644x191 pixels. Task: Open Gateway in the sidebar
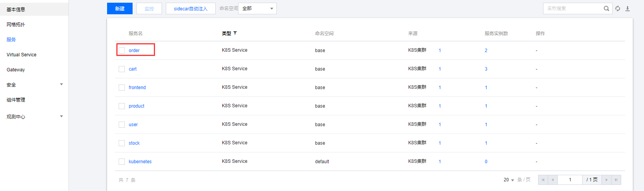[x=16, y=70]
